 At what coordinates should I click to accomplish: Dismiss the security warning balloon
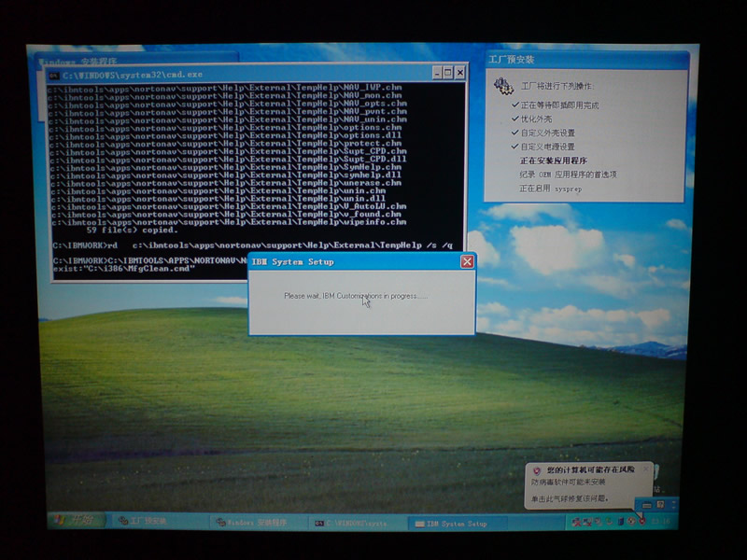coord(646,469)
